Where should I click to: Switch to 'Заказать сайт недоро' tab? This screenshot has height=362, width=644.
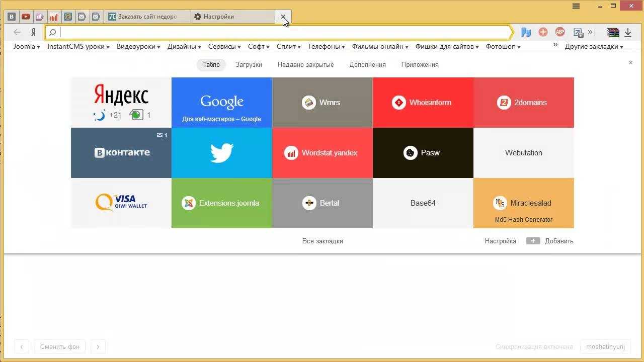click(x=147, y=17)
